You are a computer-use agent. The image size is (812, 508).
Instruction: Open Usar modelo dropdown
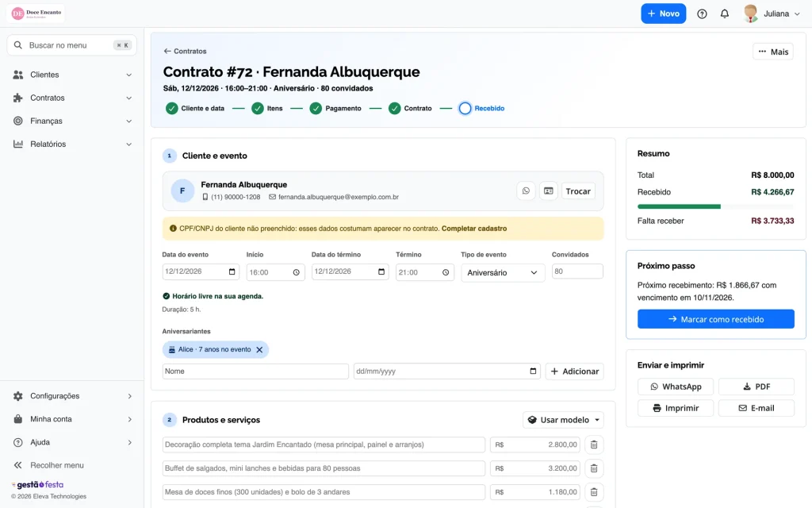[564, 420]
